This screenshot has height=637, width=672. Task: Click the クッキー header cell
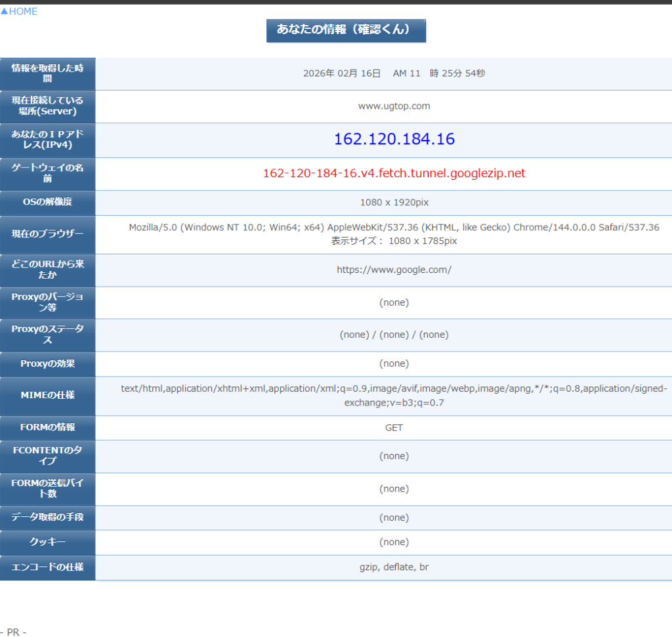tap(47, 543)
